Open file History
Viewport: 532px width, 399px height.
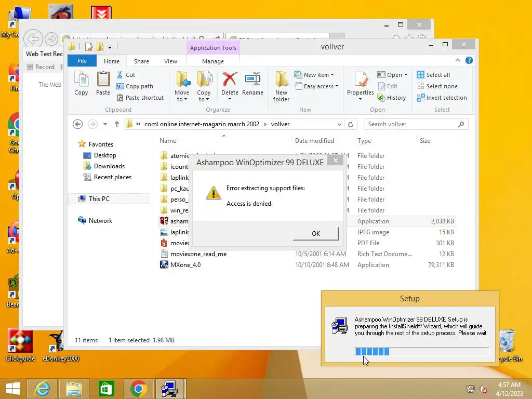pos(392,98)
